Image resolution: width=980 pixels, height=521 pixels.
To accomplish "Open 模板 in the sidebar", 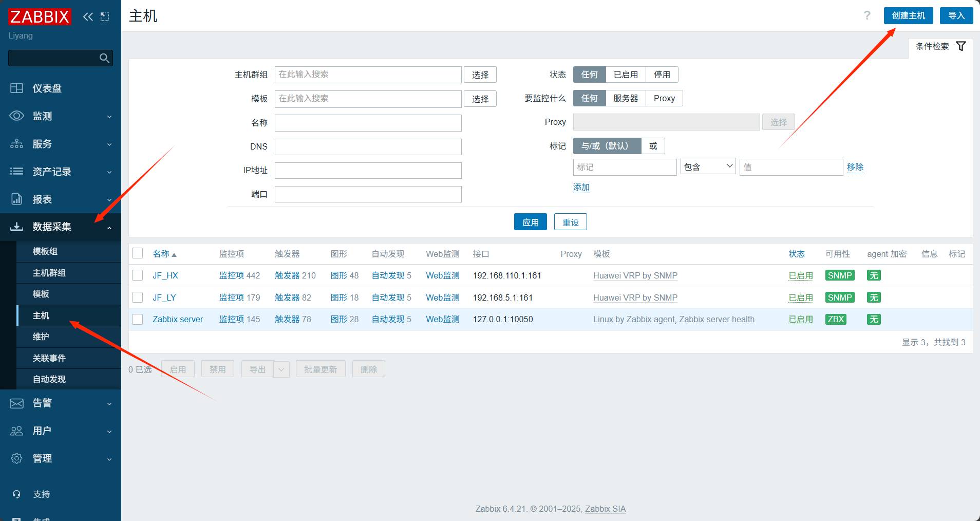I will (x=69, y=294).
